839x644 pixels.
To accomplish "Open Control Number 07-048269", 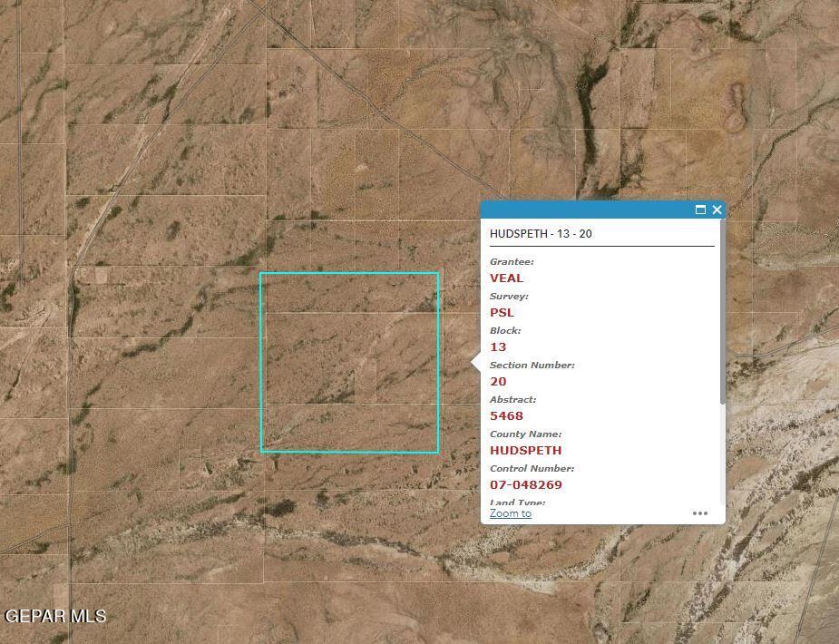I will (524, 484).
